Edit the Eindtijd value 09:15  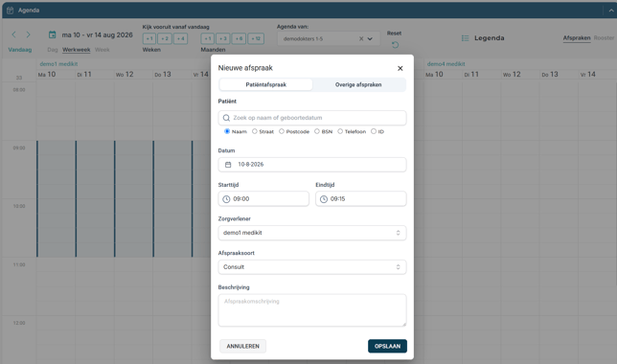coord(337,199)
